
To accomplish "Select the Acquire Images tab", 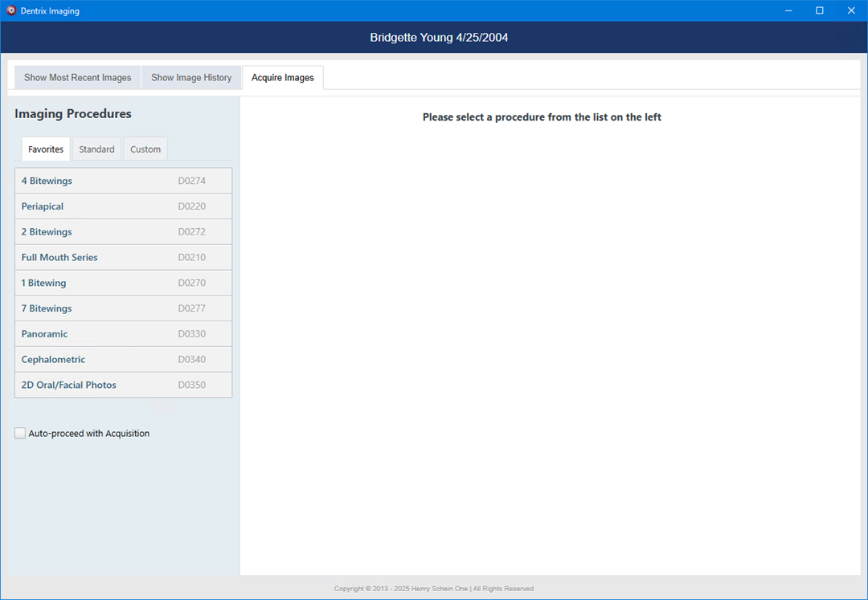I will pos(283,77).
